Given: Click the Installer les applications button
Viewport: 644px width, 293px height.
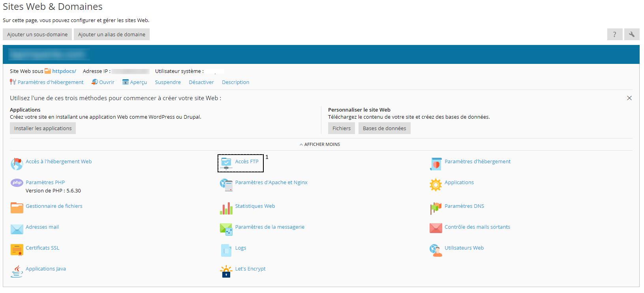Looking at the screenshot, I should click(x=43, y=128).
